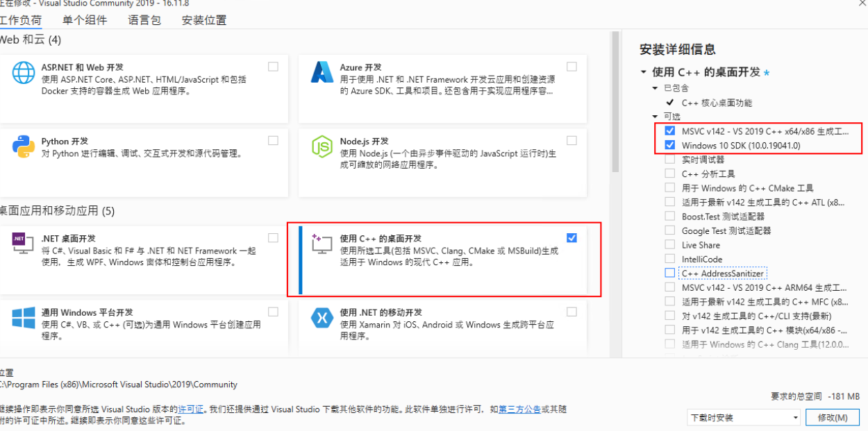
Task: Click the 修改(M) button
Action: coord(834,417)
